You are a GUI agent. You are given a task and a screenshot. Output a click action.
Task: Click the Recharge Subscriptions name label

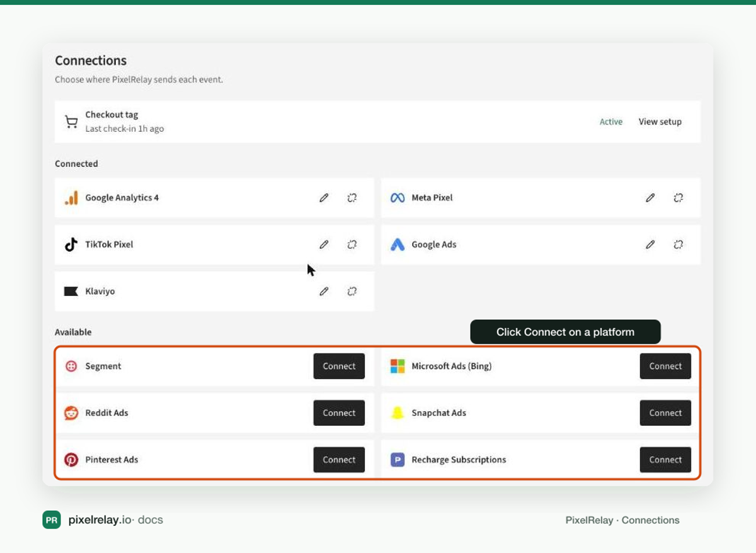[x=459, y=459]
